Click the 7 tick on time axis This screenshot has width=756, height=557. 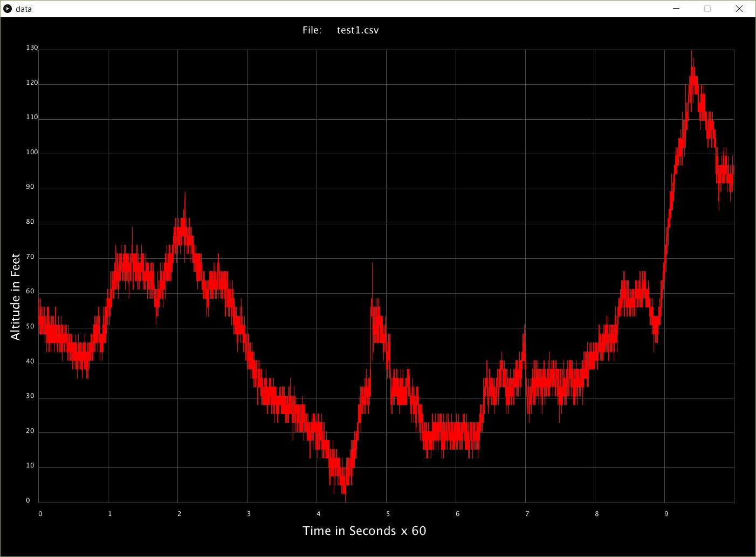[527, 514]
